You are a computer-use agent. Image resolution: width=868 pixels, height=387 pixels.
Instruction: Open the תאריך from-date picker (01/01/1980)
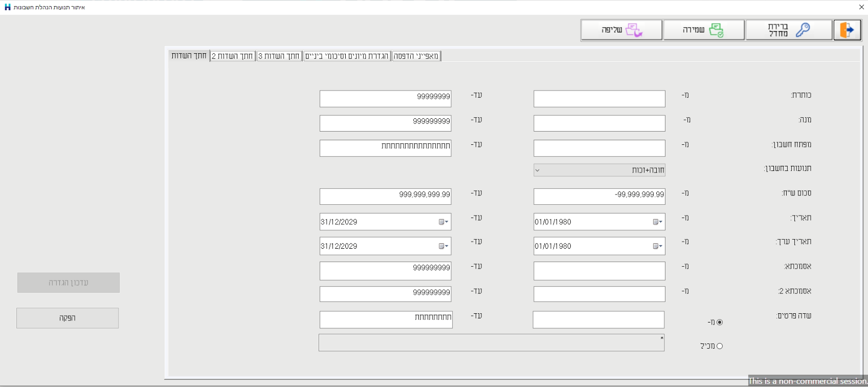(x=658, y=222)
